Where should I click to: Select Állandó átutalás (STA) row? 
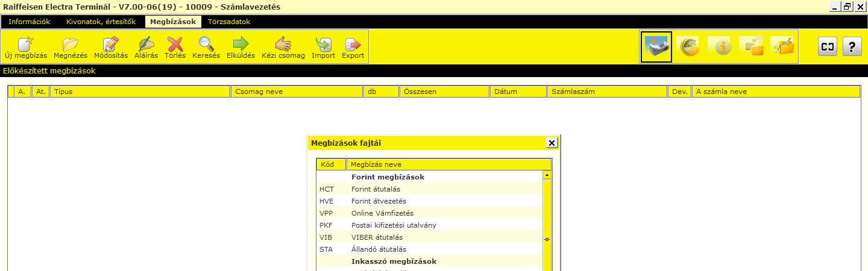pyautogui.click(x=429, y=249)
